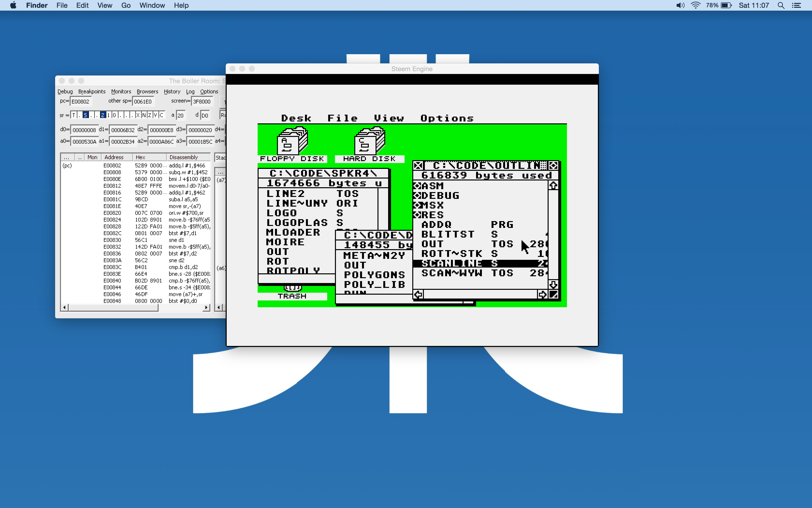
Task: Close the C:\CODE\OUTLIN window via closer box
Action: point(418,165)
